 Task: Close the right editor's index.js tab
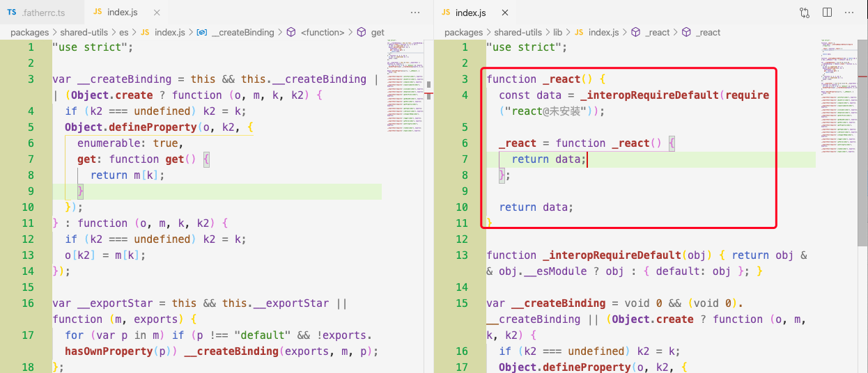(505, 13)
